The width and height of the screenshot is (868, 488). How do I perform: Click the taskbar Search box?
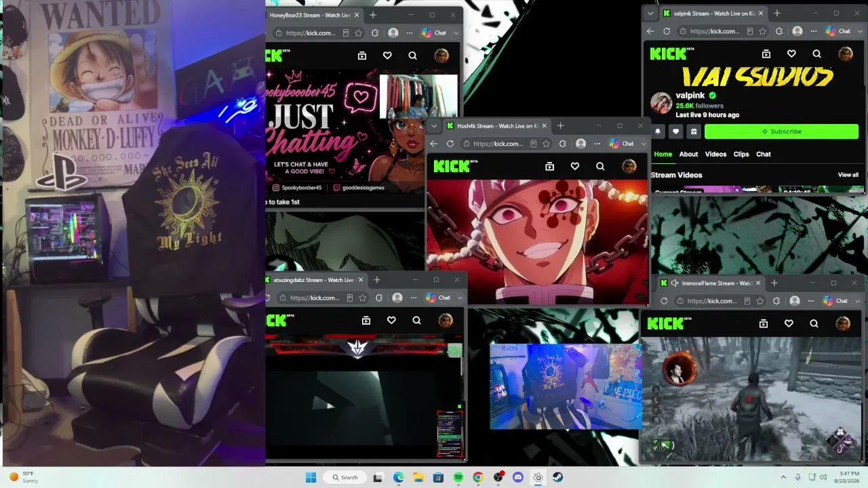344,477
